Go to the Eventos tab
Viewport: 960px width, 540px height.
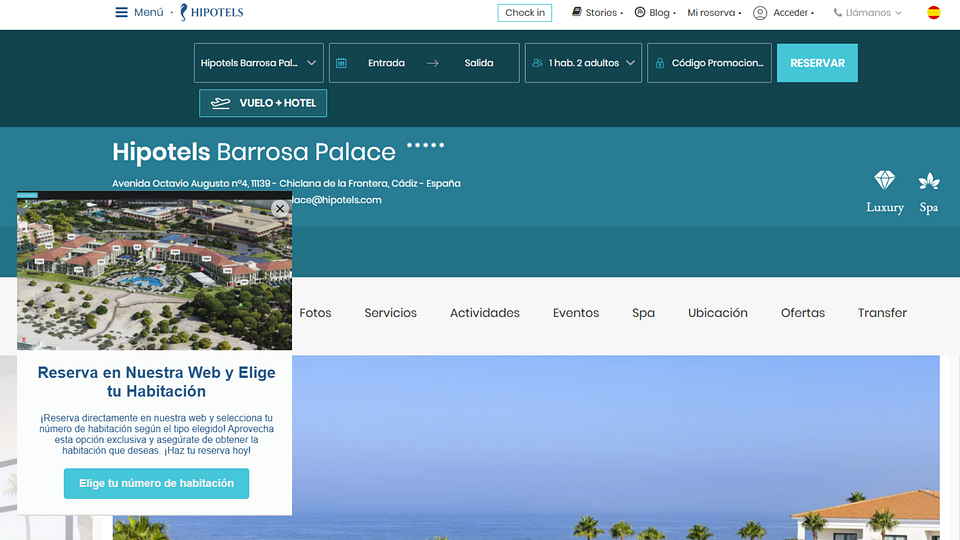[x=576, y=313]
